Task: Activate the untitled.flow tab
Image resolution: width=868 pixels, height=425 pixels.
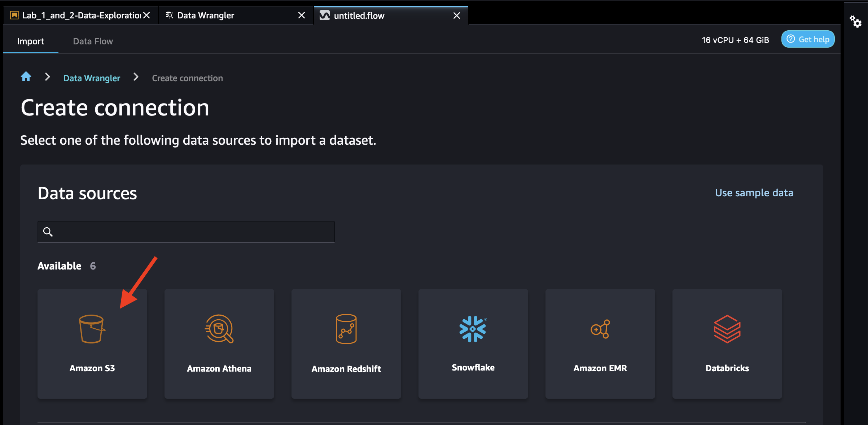Action: tap(391, 16)
